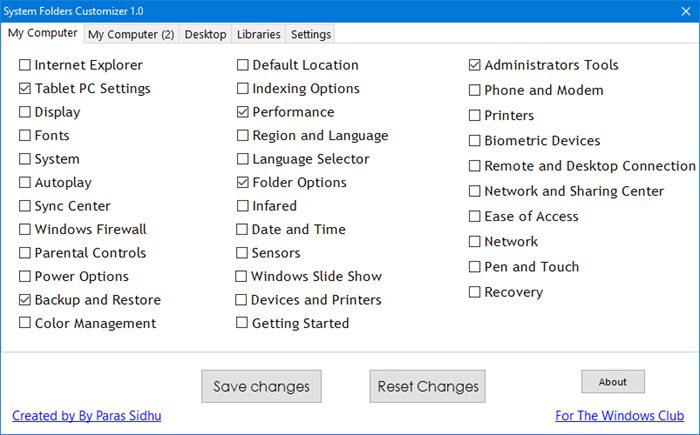The image size is (700, 435).
Task: Toggle the Performance checkbox off
Action: pyautogui.click(x=243, y=112)
